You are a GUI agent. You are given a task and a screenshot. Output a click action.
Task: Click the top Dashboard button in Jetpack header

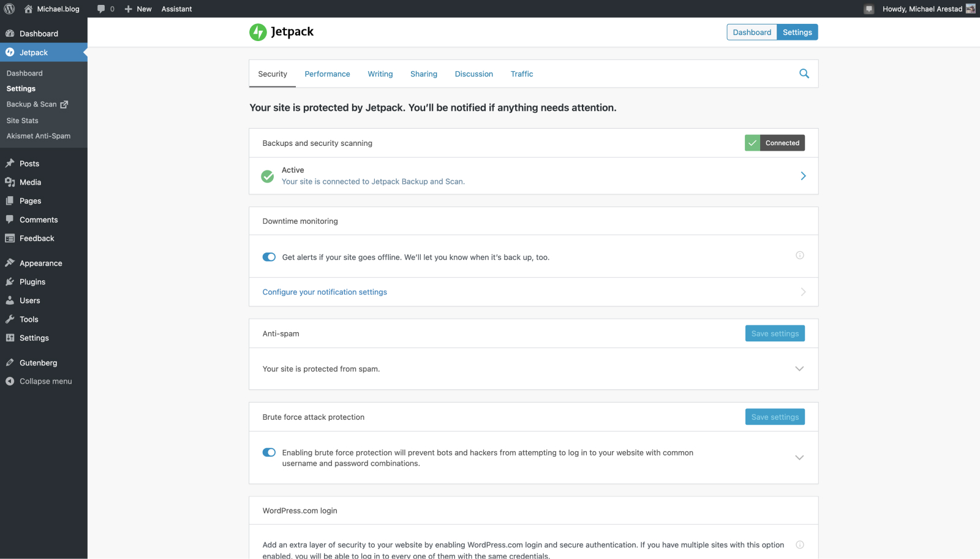pos(752,32)
